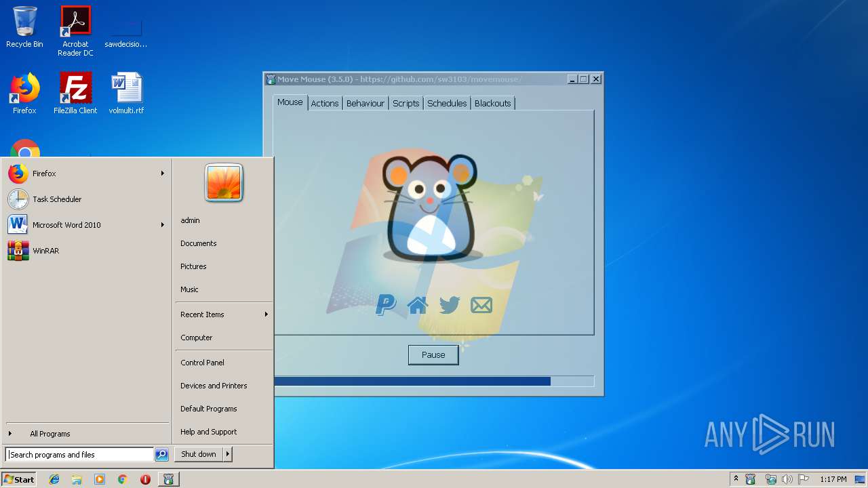Open the volume speaker tray icon
868x488 pixels.
coord(787,479)
